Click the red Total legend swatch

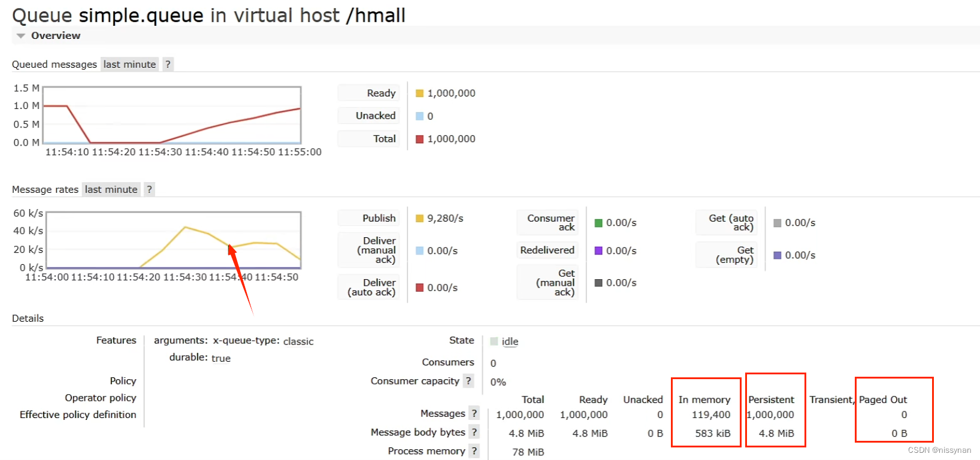pos(420,139)
